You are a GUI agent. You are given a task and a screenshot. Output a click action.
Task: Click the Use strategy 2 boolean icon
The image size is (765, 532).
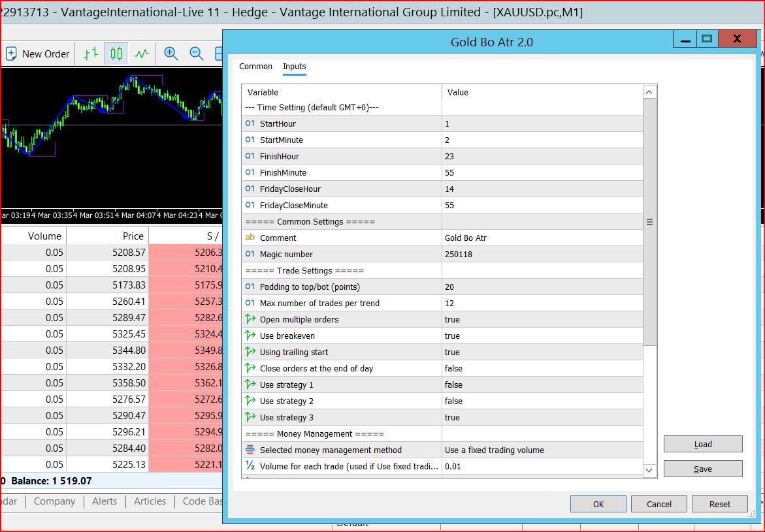(x=250, y=401)
